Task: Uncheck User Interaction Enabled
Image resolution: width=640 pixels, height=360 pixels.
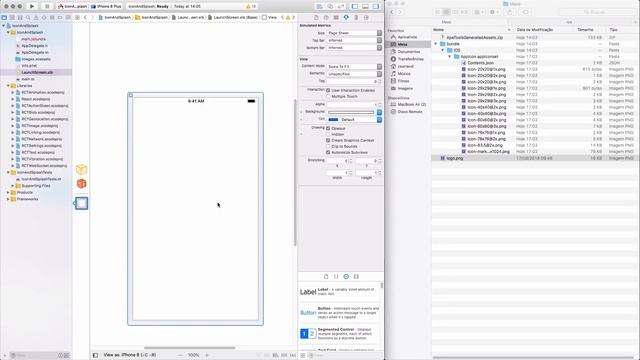Action: 328,90
